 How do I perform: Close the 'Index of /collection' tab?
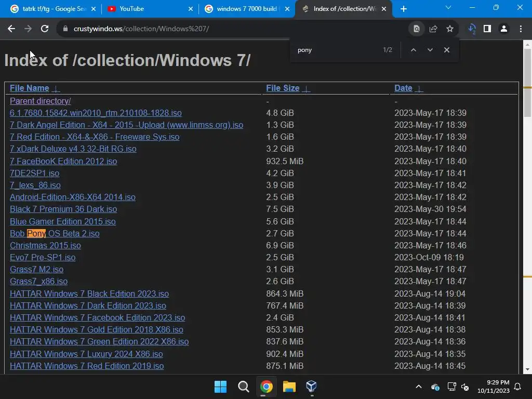point(384,9)
